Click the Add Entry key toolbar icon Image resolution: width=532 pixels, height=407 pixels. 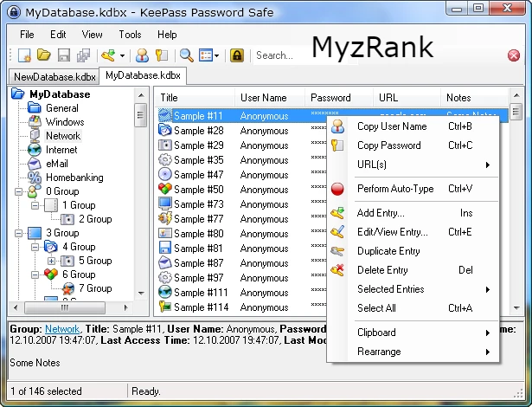point(109,55)
